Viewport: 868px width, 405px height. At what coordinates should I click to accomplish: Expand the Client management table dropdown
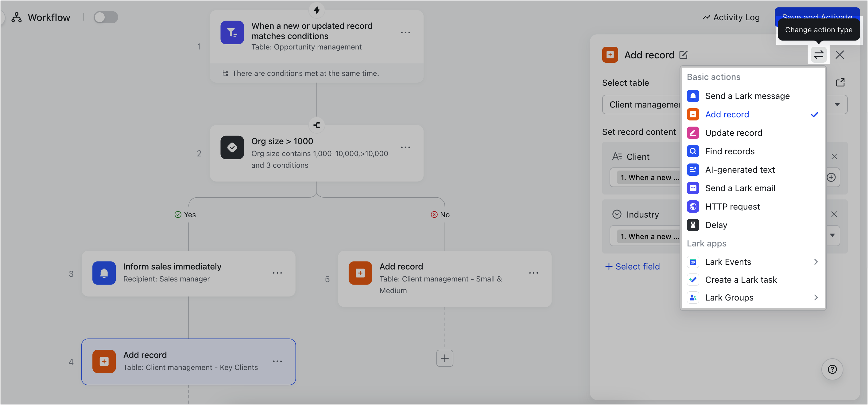pyautogui.click(x=837, y=104)
